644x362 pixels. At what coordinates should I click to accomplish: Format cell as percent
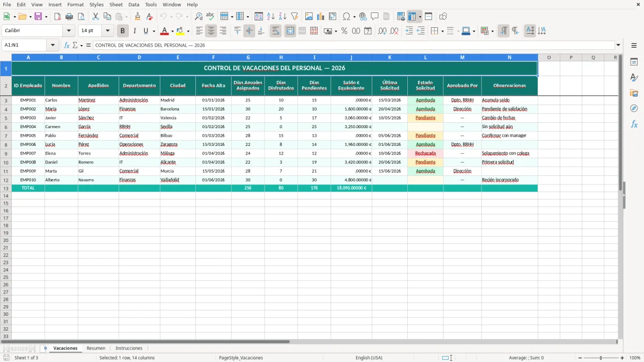pyautogui.click(x=344, y=31)
